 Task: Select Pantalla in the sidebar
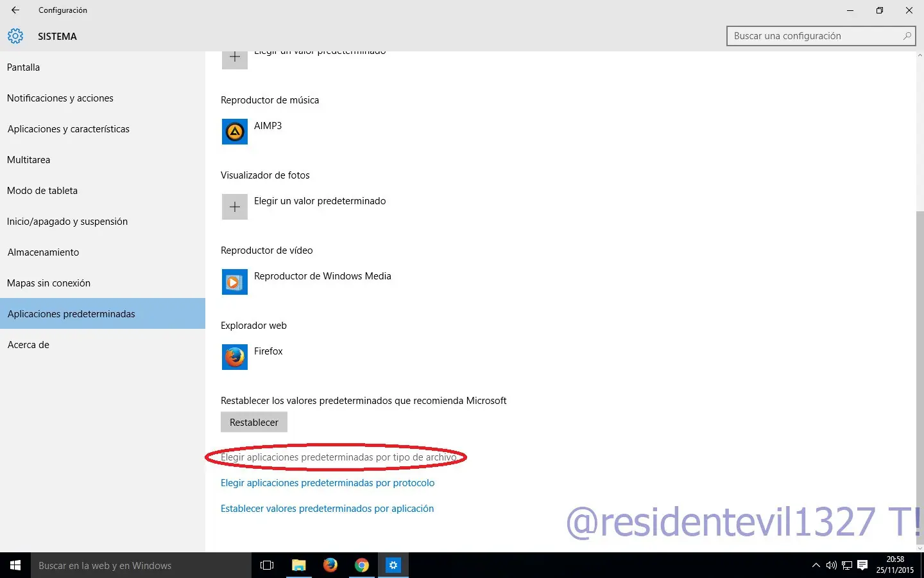click(103, 67)
